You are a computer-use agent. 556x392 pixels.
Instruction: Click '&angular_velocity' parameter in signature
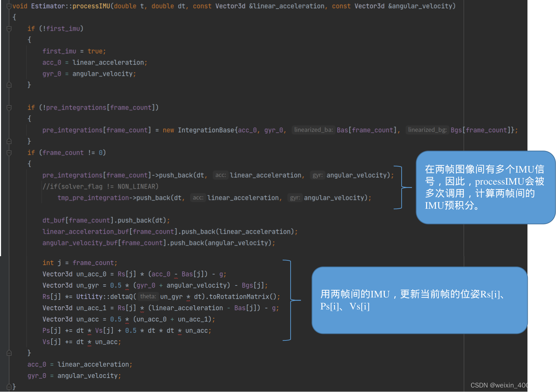420,6
